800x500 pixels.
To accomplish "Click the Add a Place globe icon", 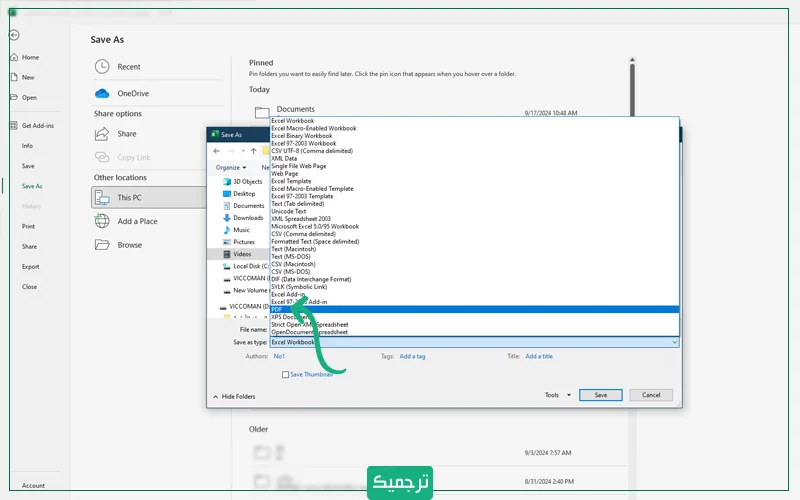I will point(102,221).
